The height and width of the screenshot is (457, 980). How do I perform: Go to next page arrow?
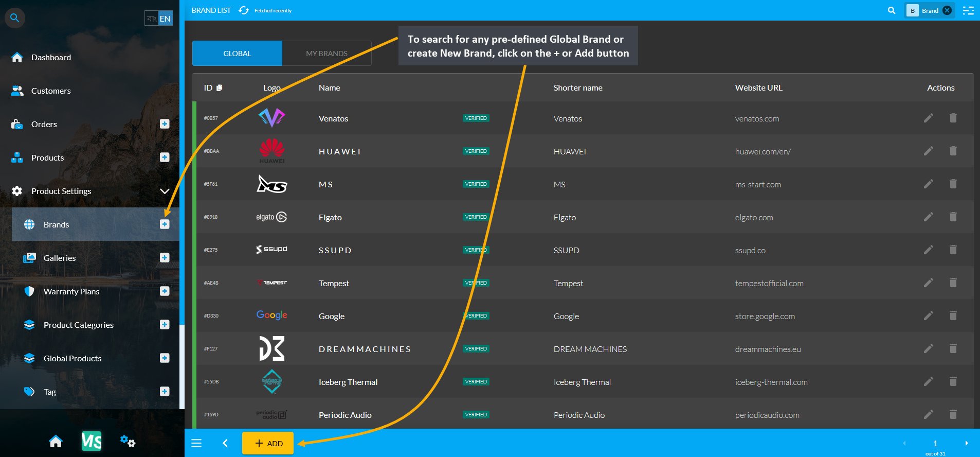pos(967,443)
